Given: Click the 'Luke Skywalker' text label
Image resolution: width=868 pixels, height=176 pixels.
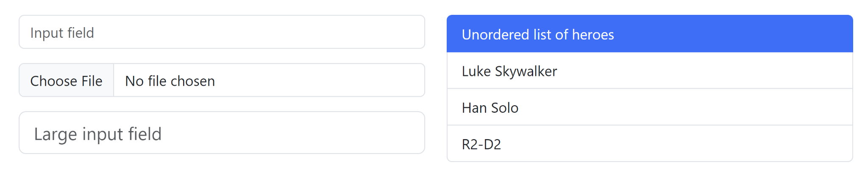Looking at the screenshot, I should tap(509, 71).
